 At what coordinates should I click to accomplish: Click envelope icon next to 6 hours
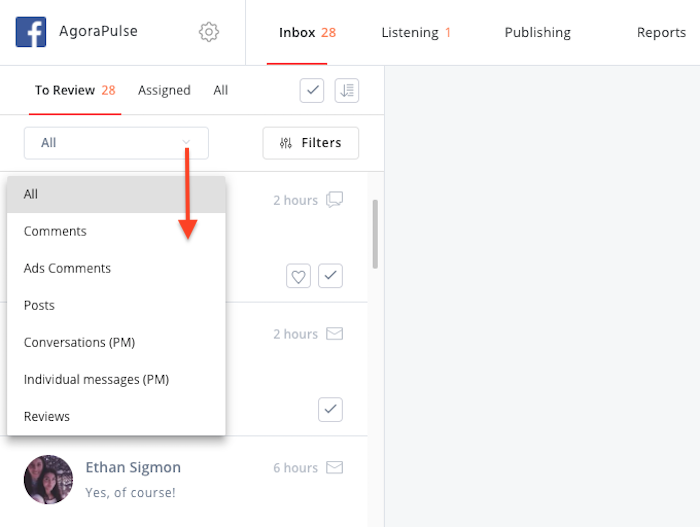point(334,468)
